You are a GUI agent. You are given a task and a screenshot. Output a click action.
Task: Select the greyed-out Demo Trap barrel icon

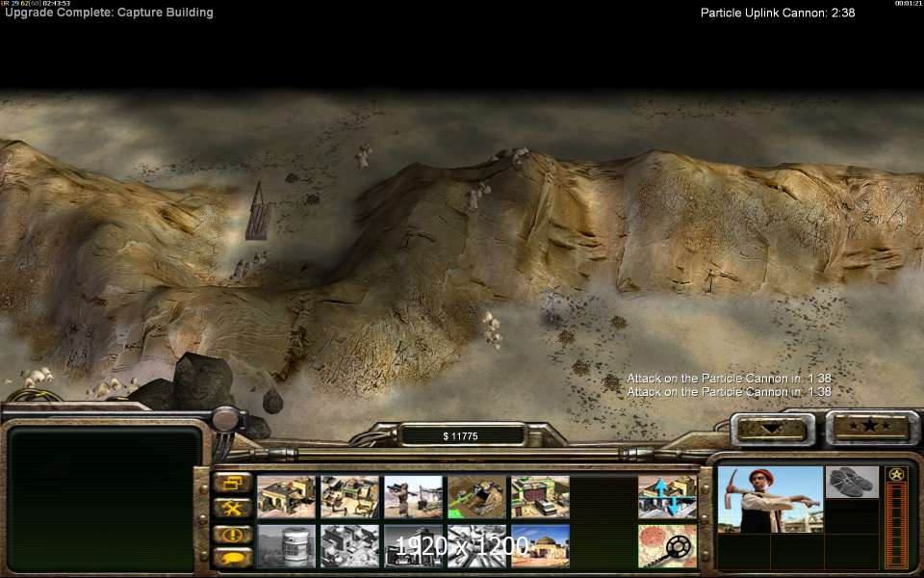pyautogui.click(x=286, y=546)
